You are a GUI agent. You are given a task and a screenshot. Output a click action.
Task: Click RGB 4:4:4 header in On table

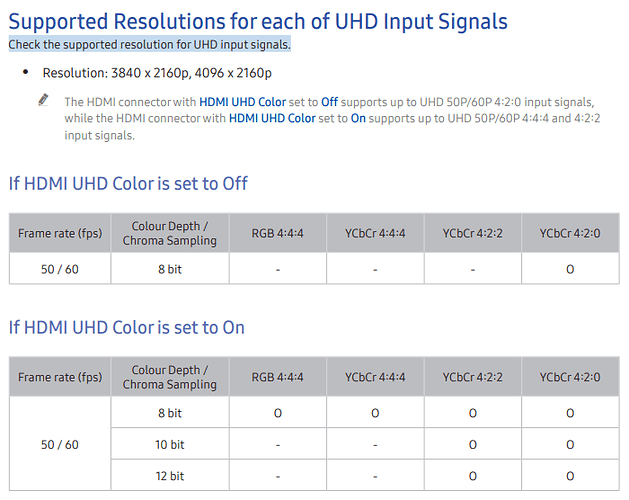point(278,377)
